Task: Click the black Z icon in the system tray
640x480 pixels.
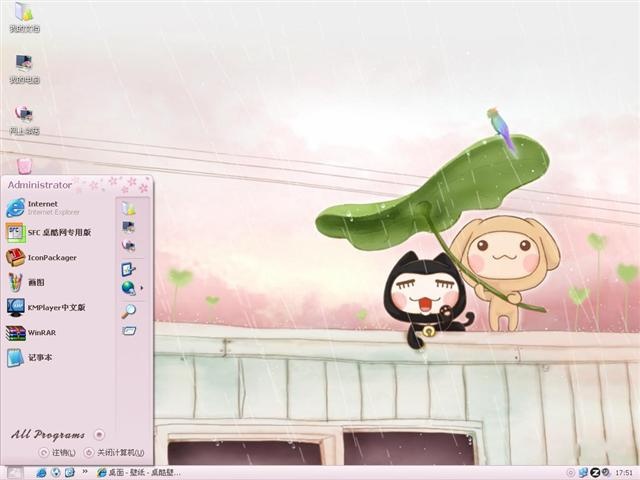Action: click(x=596, y=473)
